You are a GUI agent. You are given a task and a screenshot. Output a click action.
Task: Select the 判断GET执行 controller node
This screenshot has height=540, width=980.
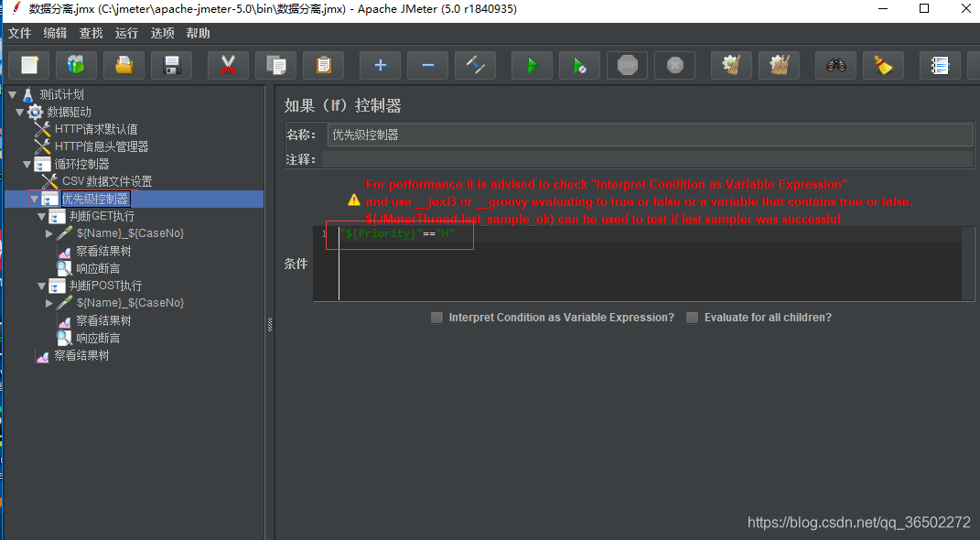102,216
